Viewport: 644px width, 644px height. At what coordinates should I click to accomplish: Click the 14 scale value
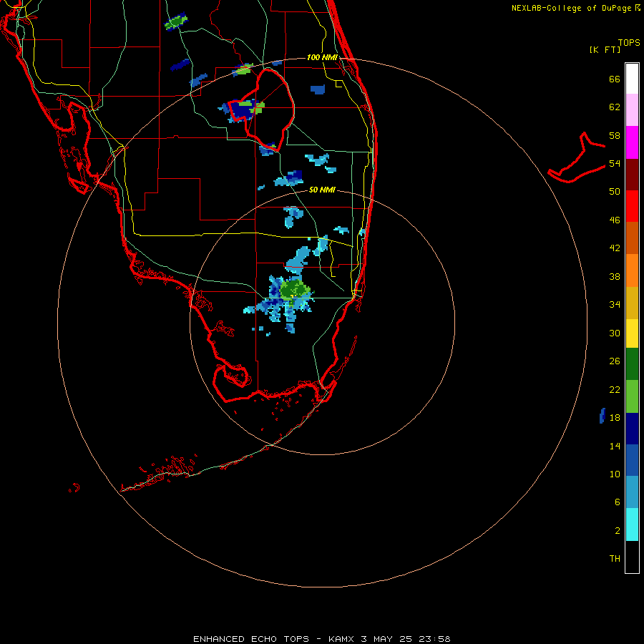pyautogui.click(x=615, y=446)
